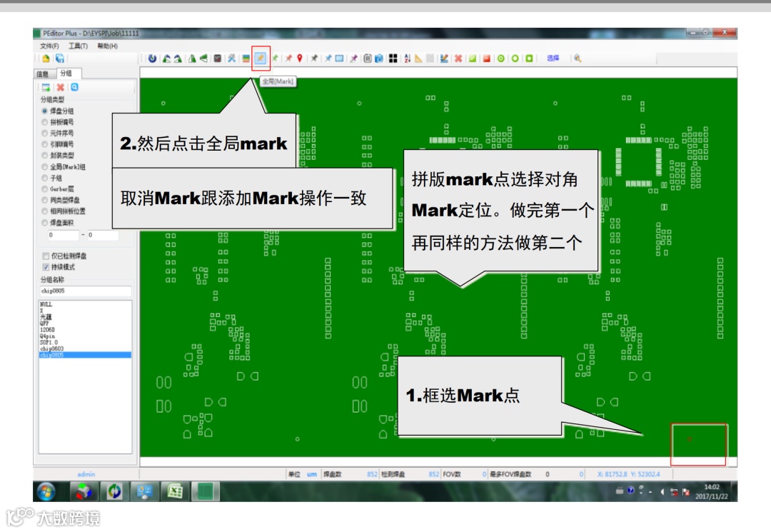The image size is (771, 532).
Task: Click the magnifier zoom icon in toolbar
Action: (578, 58)
